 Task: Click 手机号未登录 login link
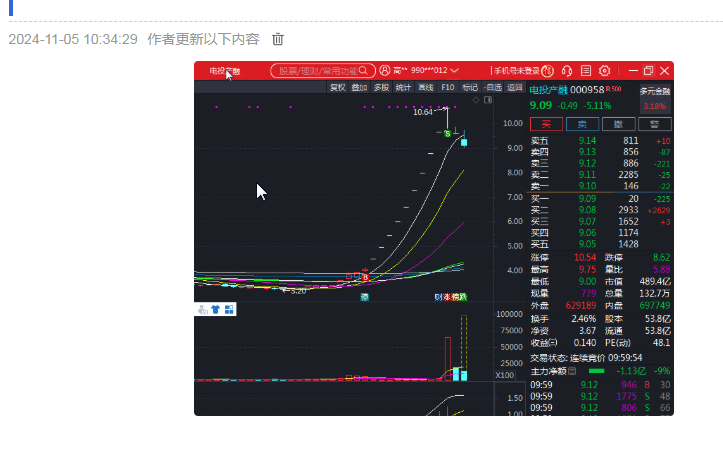(x=516, y=71)
